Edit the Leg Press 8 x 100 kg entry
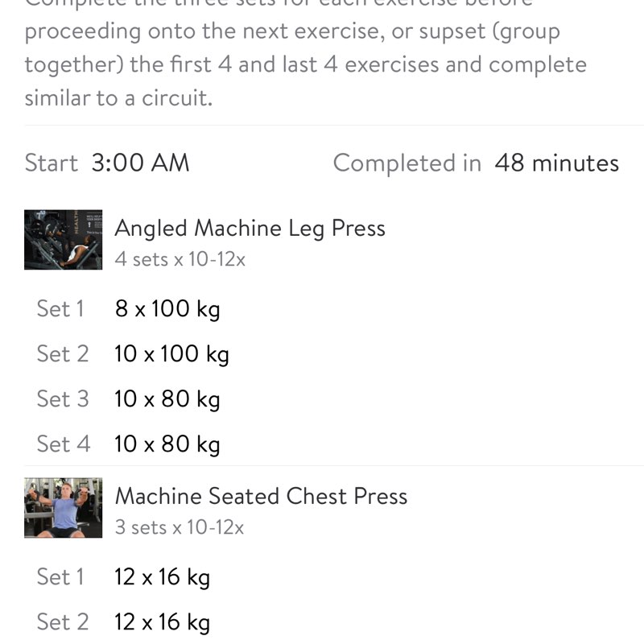The image size is (644, 644). (x=167, y=309)
